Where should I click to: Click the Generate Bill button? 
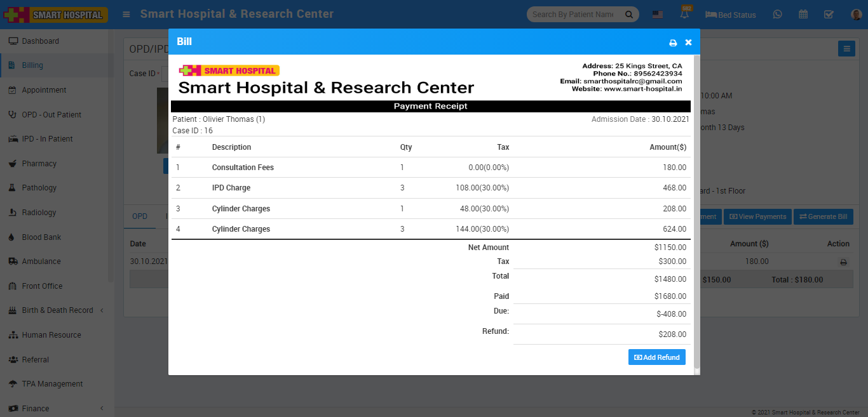pyautogui.click(x=824, y=216)
